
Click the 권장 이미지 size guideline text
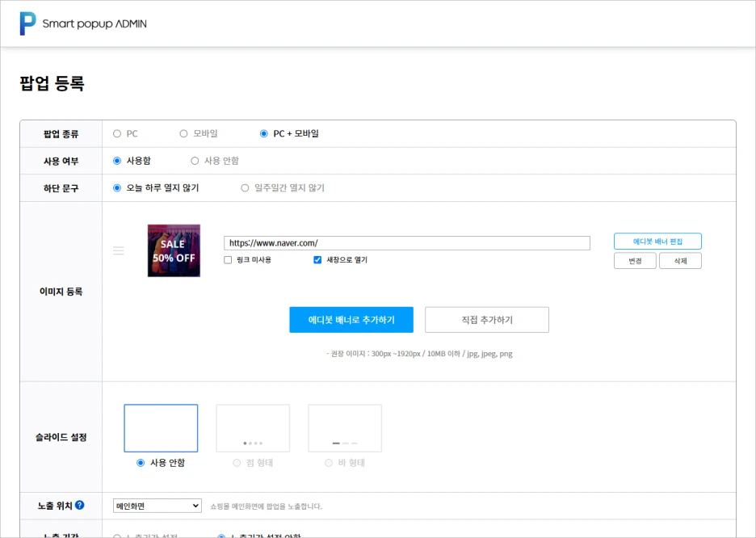419,354
